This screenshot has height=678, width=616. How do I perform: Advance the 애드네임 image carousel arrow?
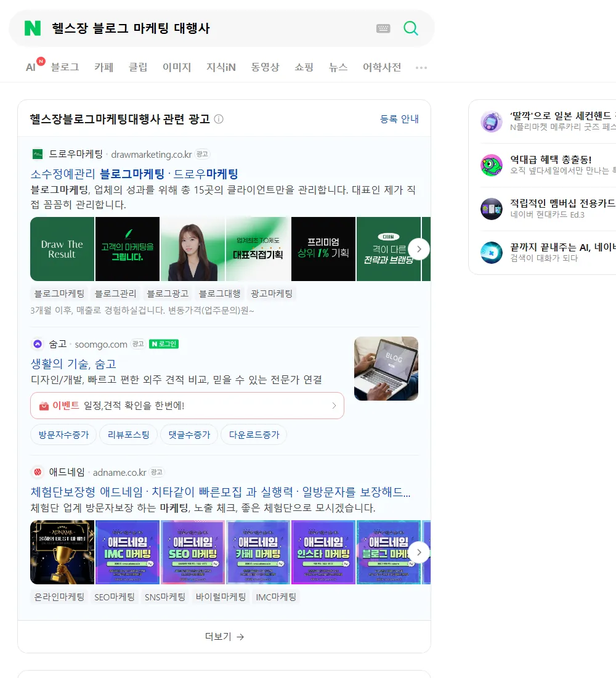[419, 552]
